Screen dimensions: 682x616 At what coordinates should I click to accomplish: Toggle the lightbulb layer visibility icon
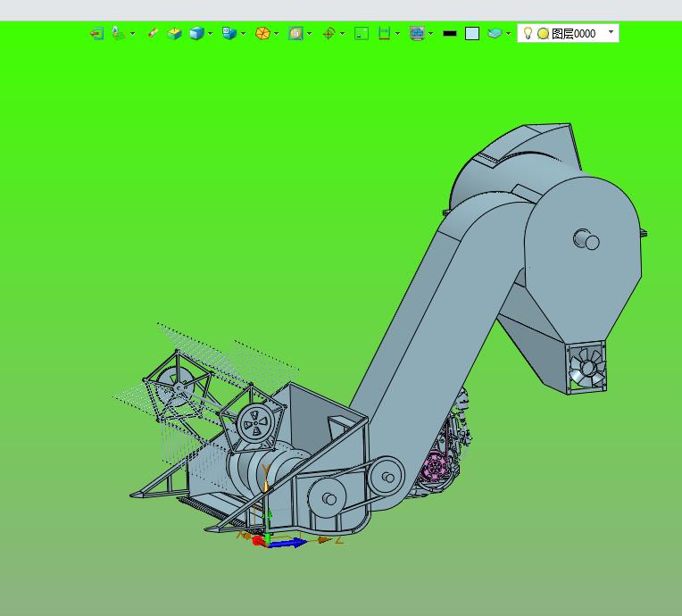point(528,33)
